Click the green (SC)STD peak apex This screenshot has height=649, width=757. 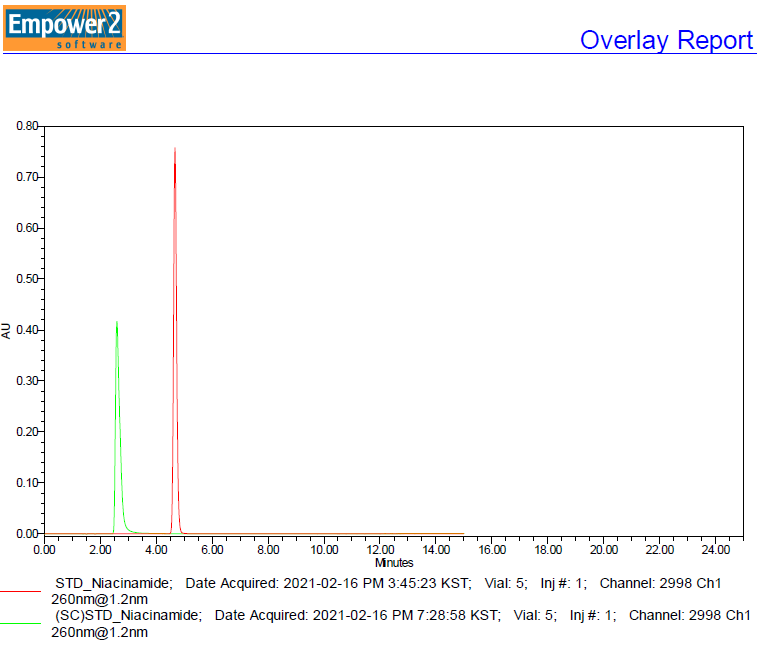tap(117, 322)
